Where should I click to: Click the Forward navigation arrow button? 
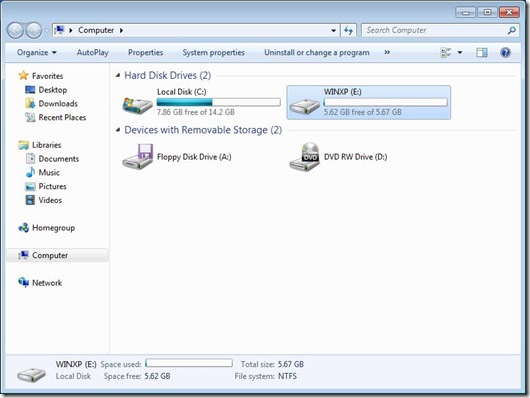click(34, 30)
